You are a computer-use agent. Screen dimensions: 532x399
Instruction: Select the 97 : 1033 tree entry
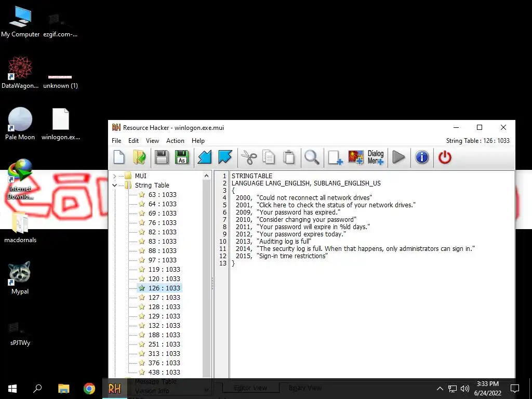coord(162,260)
